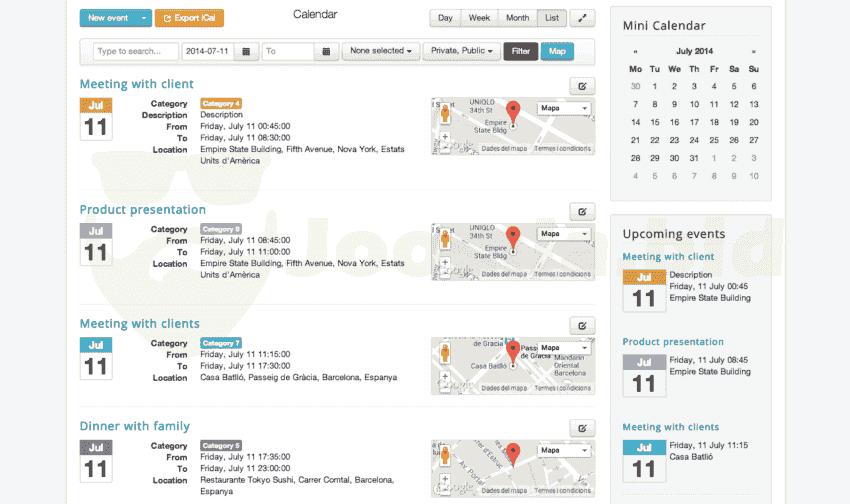Viewport: 850px width, 504px height.
Task: Edit the Meeting with client event
Action: click(582, 86)
